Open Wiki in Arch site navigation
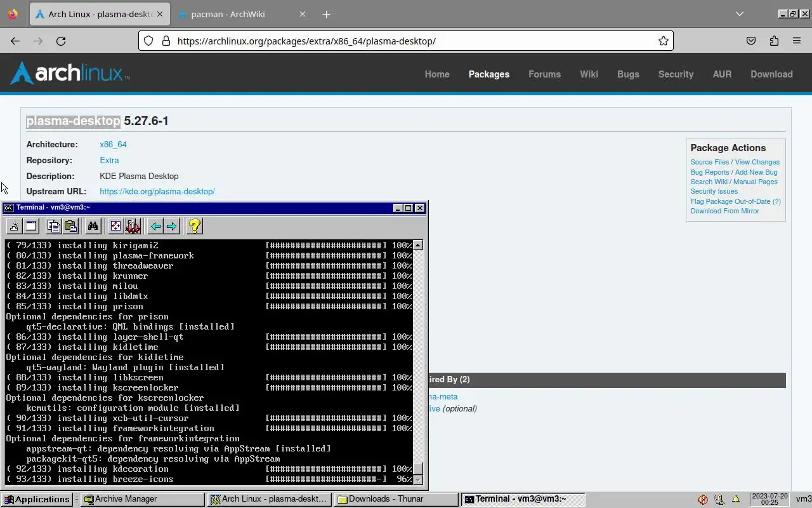The width and height of the screenshot is (812, 508). click(x=589, y=74)
